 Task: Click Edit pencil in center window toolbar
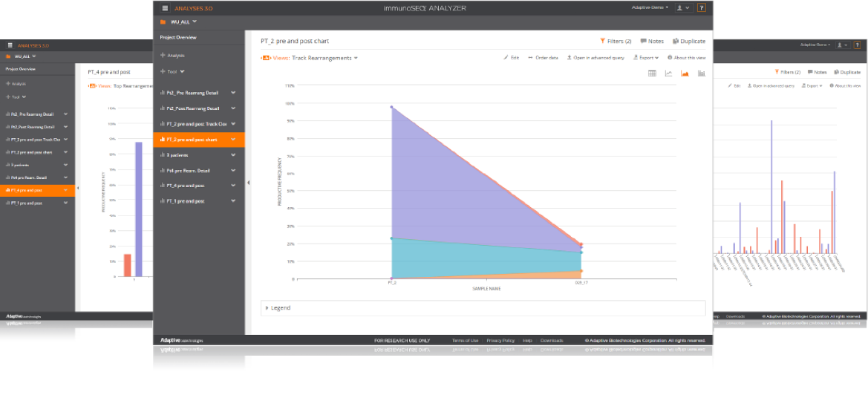click(x=511, y=57)
